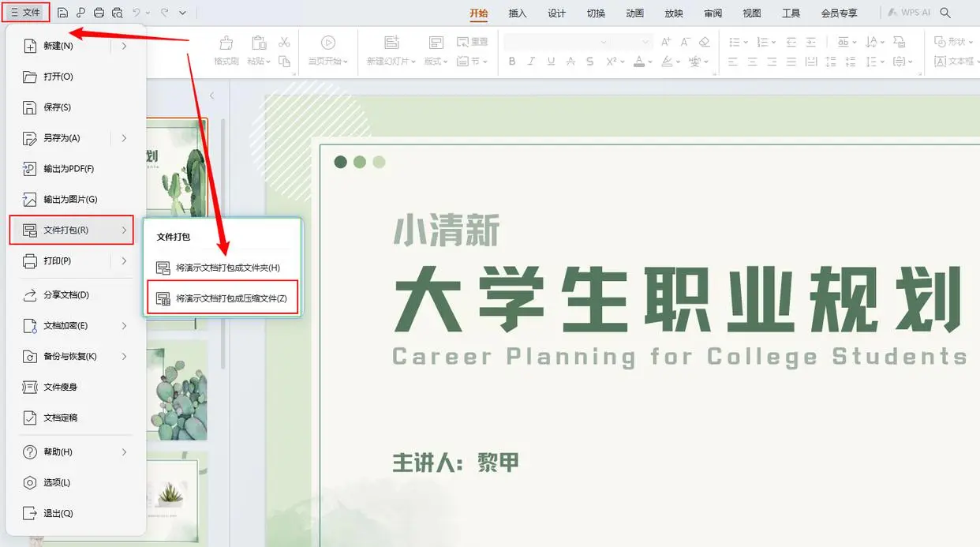Open search with the magnifier icon

click(945, 13)
